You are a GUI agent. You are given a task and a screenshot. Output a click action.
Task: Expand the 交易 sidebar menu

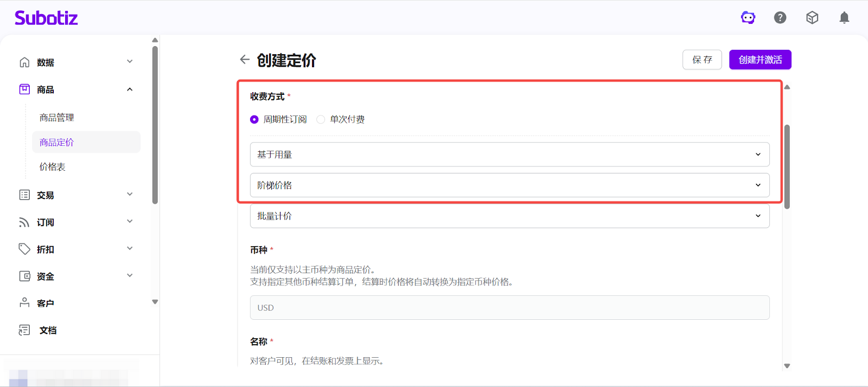coord(130,195)
